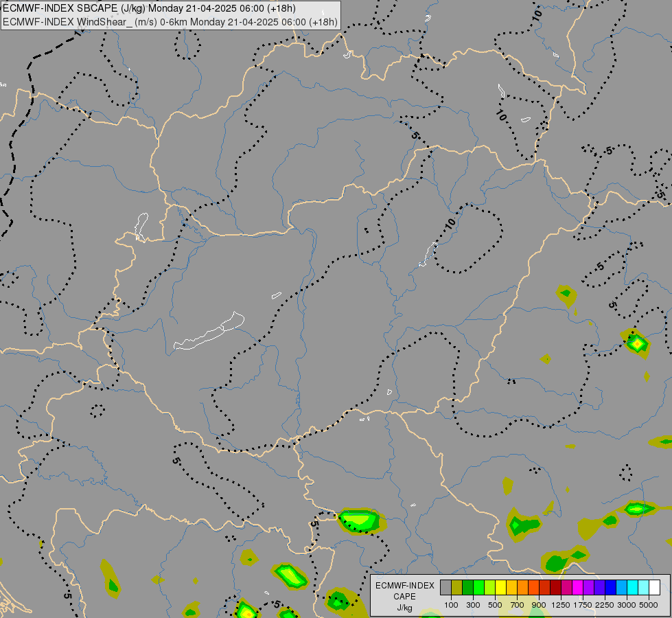This screenshot has height=618, width=672.
Task: Click the ECMWF-INDEX legend title text
Action: click(x=404, y=586)
